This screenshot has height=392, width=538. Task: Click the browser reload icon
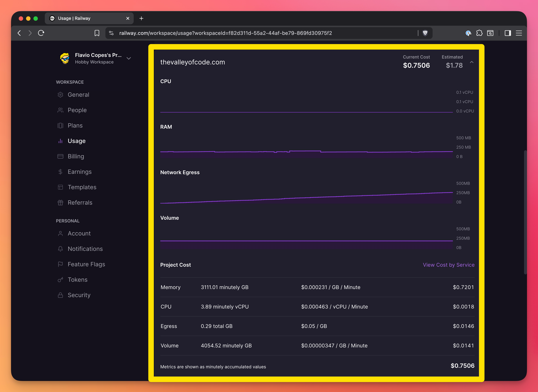click(41, 33)
